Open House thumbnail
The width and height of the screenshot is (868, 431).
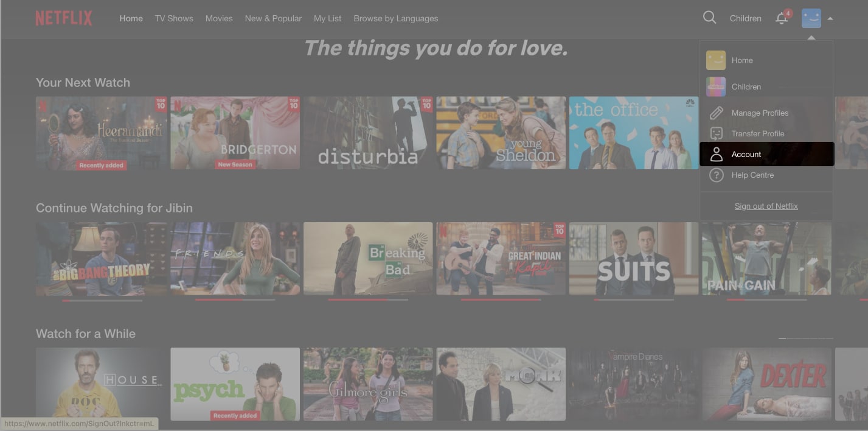pos(101,384)
